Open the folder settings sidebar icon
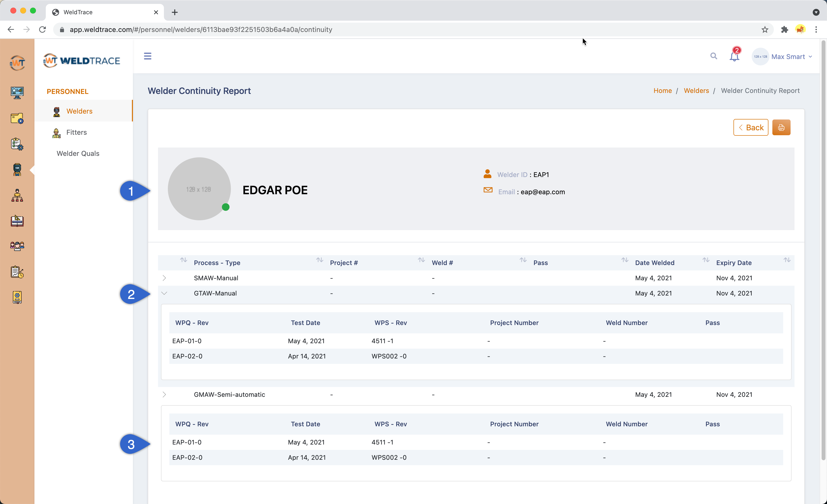The image size is (827, 504). [17, 118]
